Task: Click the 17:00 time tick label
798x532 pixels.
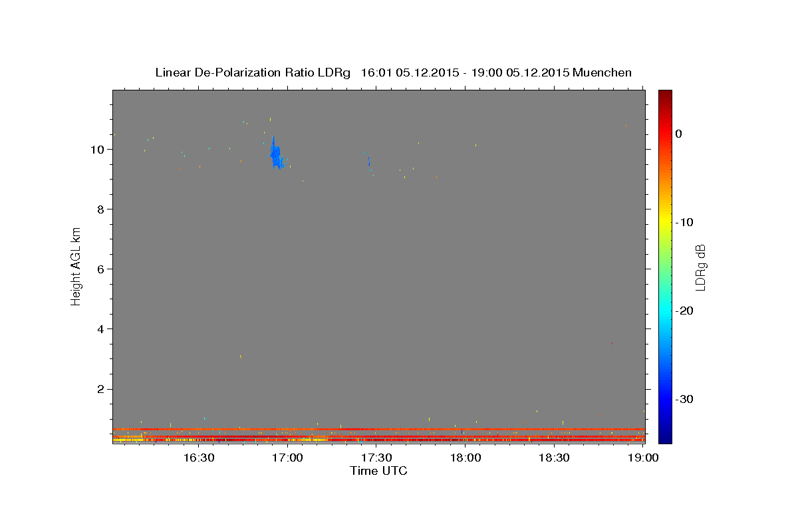Action: click(x=287, y=458)
